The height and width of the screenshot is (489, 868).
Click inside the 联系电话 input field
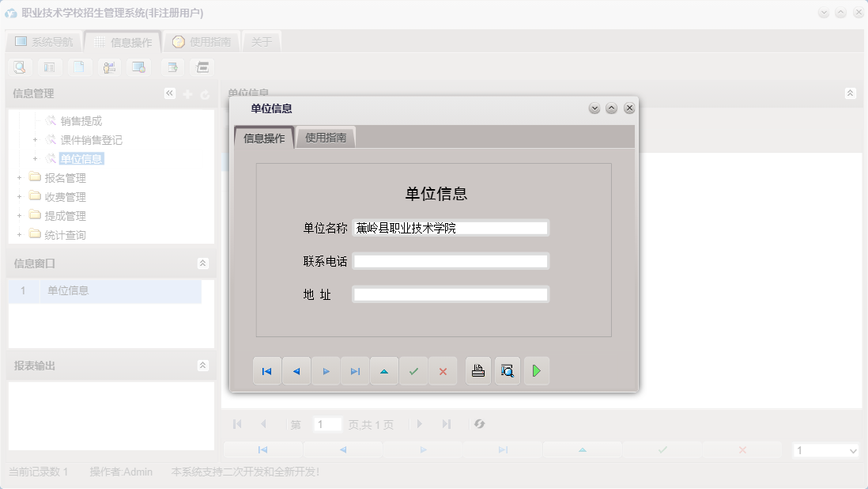(450, 260)
